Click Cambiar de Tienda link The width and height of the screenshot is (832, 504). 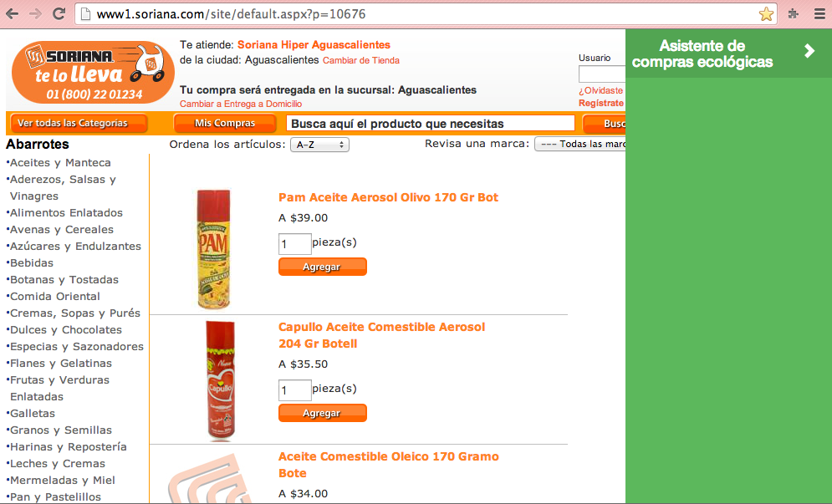(x=361, y=60)
